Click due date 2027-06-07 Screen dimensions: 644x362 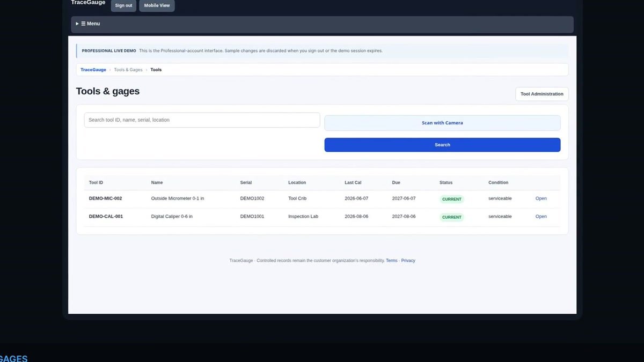pos(404,198)
